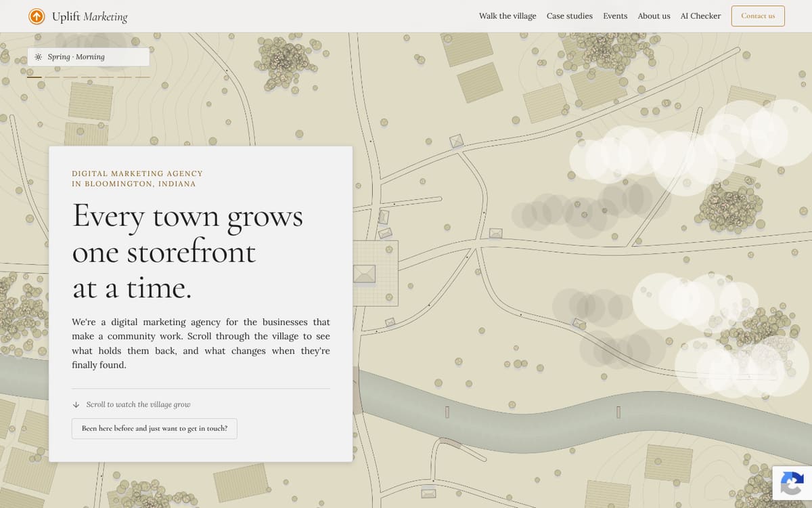Image resolution: width=812 pixels, height=508 pixels.
Task: Click the orange Uplift arrow logo icon
Action: pos(37,16)
